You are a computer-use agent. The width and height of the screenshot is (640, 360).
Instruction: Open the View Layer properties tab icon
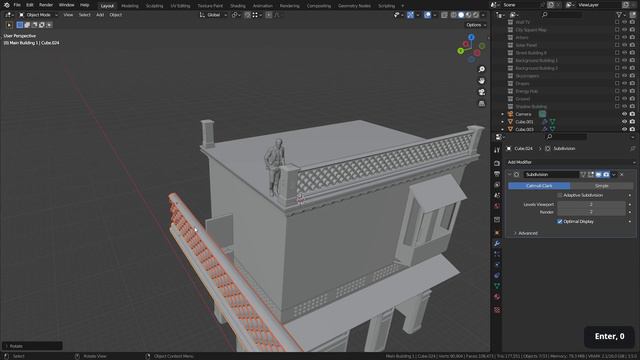tap(497, 184)
